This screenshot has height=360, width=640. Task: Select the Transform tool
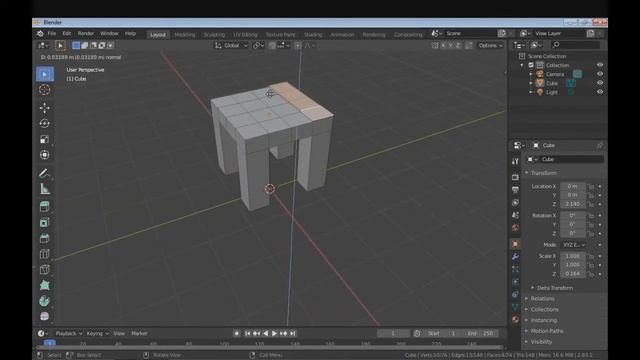(44, 155)
